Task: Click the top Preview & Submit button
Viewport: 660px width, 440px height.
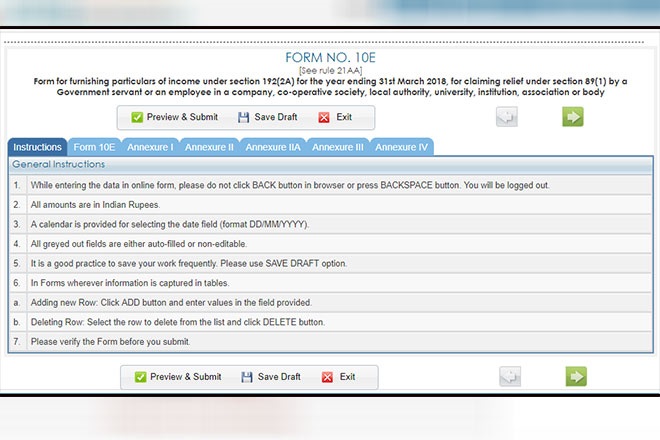Action: [174, 117]
